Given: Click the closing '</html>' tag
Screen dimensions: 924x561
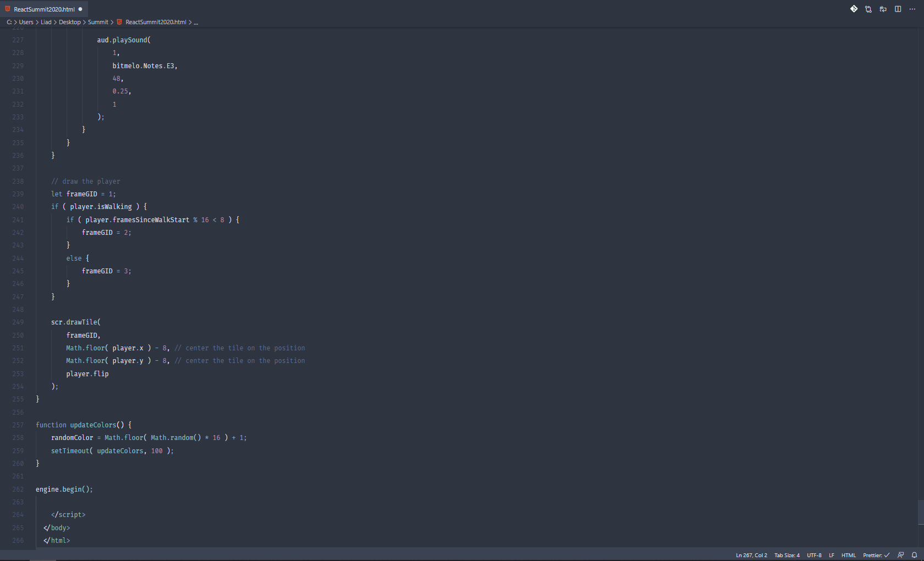Looking at the screenshot, I should 57,541.
